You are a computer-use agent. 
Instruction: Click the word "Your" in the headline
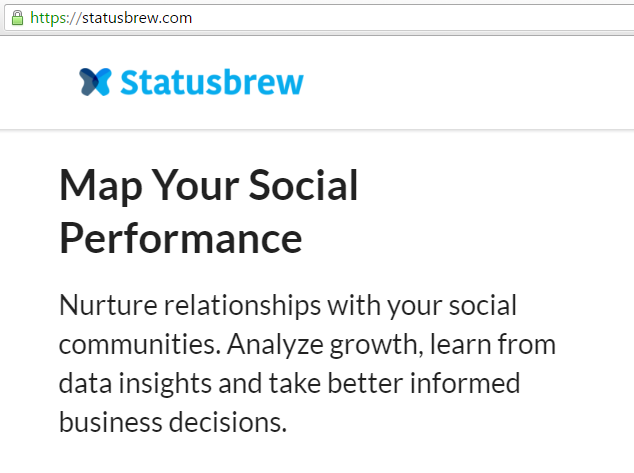[195, 185]
